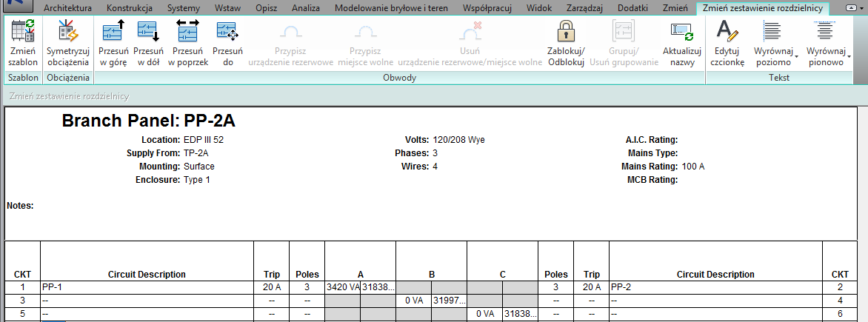Select circuit description cell PP-2
Screen dimensions: 868x322
(x=715, y=287)
